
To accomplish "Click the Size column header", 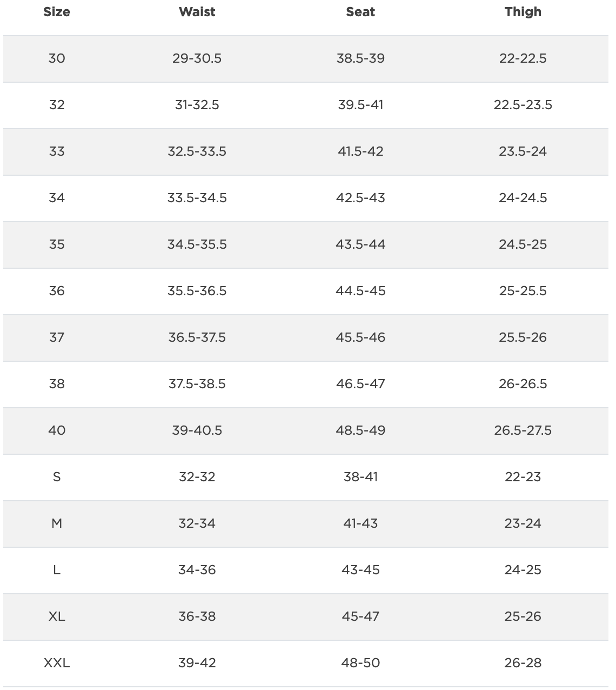I will click(57, 12).
